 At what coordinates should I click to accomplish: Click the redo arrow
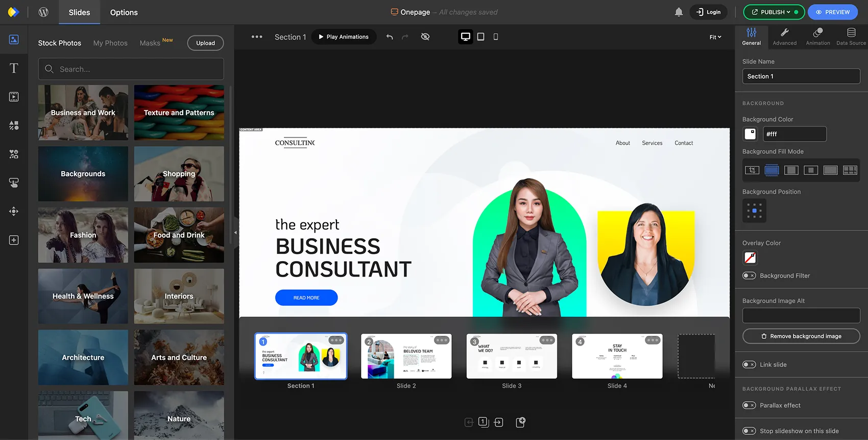(x=405, y=37)
